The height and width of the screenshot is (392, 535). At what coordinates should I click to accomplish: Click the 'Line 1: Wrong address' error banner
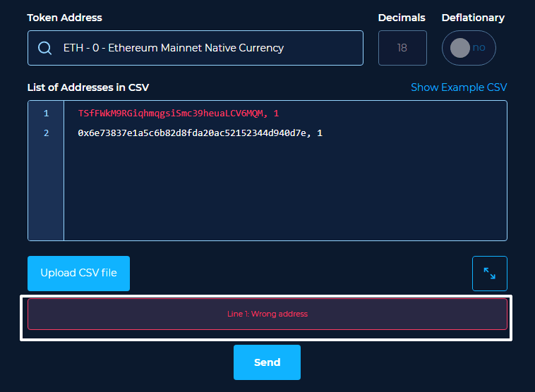tap(267, 314)
